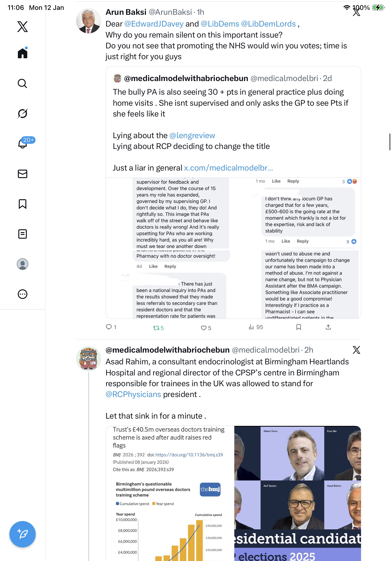Open the profile avatar icon

tap(23, 264)
